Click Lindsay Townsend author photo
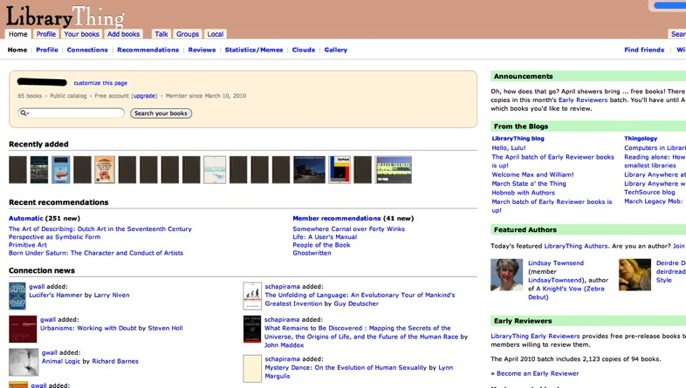Screen dimensions: 686x388 [x=507, y=275]
